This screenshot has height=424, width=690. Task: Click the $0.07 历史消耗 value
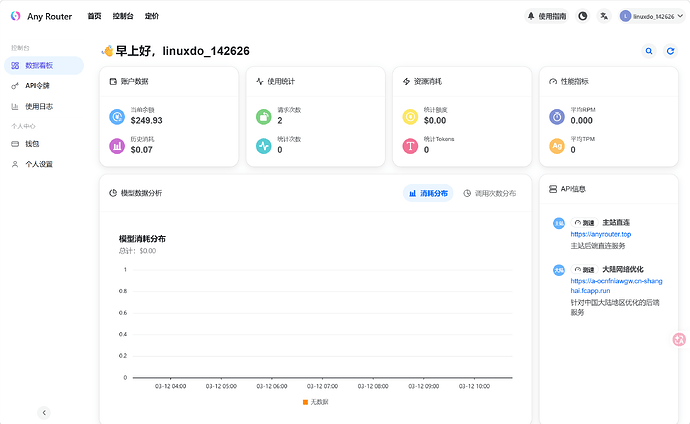click(142, 150)
